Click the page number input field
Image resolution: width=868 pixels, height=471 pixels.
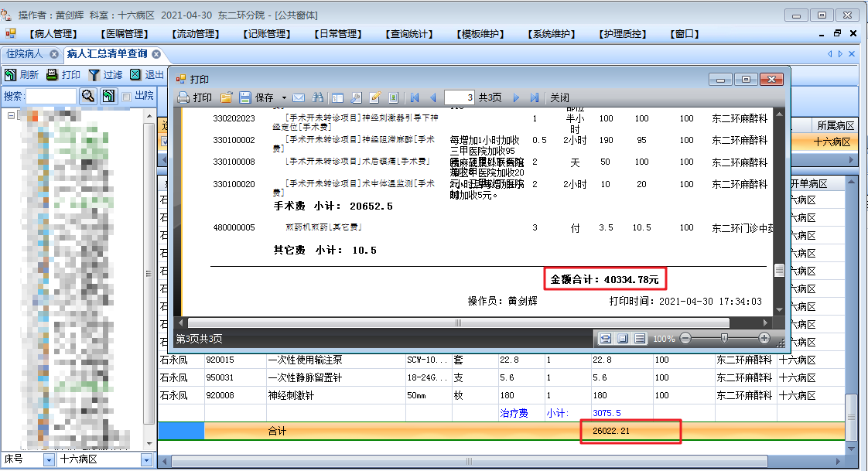tap(459, 97)
